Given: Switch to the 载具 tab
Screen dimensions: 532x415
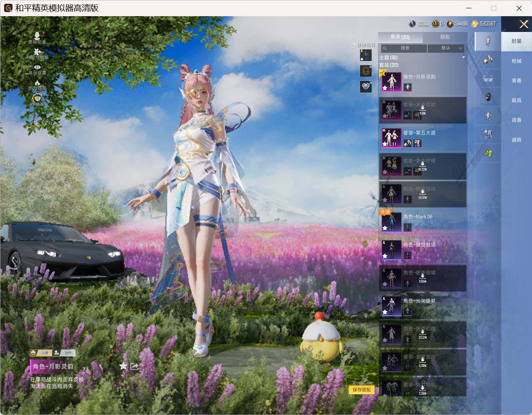Looking at the screenshot, I should tap(517, 100).
